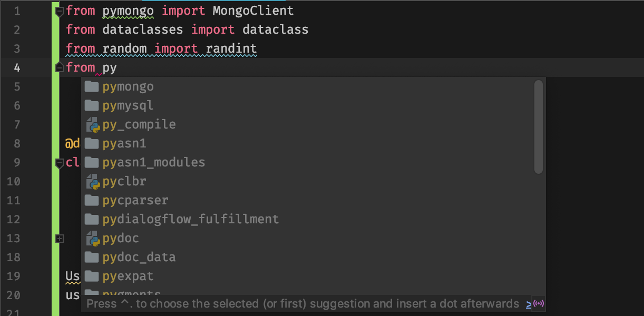
Task: Select the pydialogflow_fulfillment suggestion
Action: point(191,219)
